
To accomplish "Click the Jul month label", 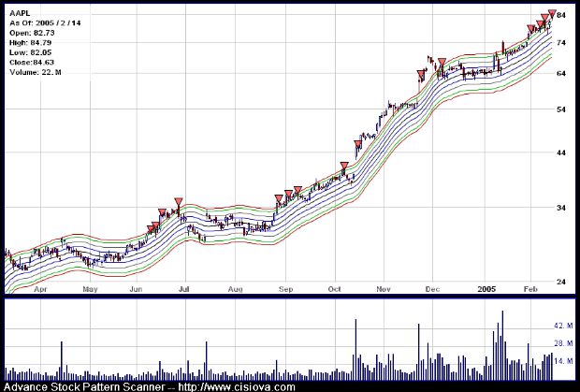I will 184,289.
